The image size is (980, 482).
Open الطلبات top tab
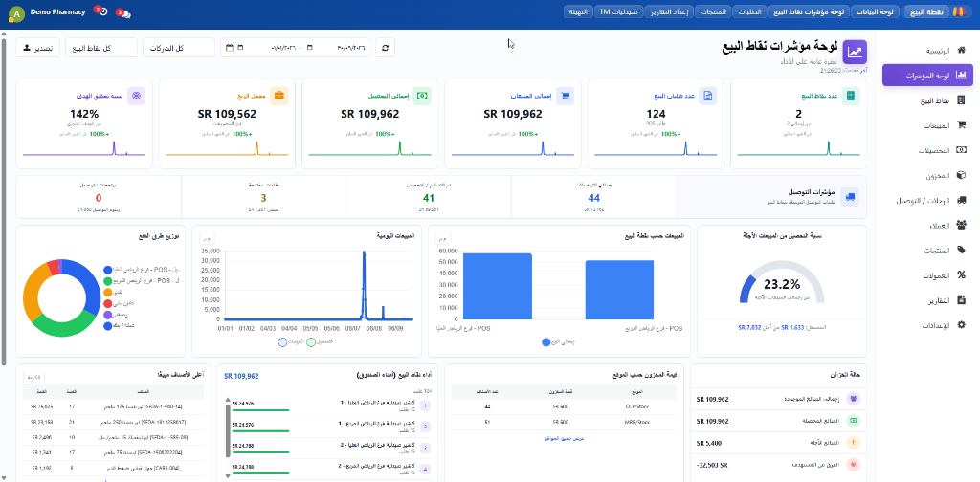750,11
